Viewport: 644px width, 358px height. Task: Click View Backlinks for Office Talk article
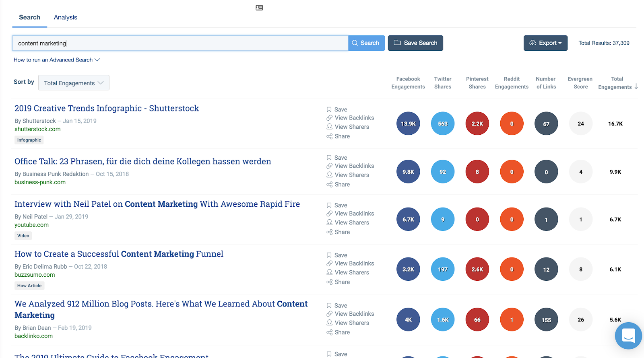point(354,166)
